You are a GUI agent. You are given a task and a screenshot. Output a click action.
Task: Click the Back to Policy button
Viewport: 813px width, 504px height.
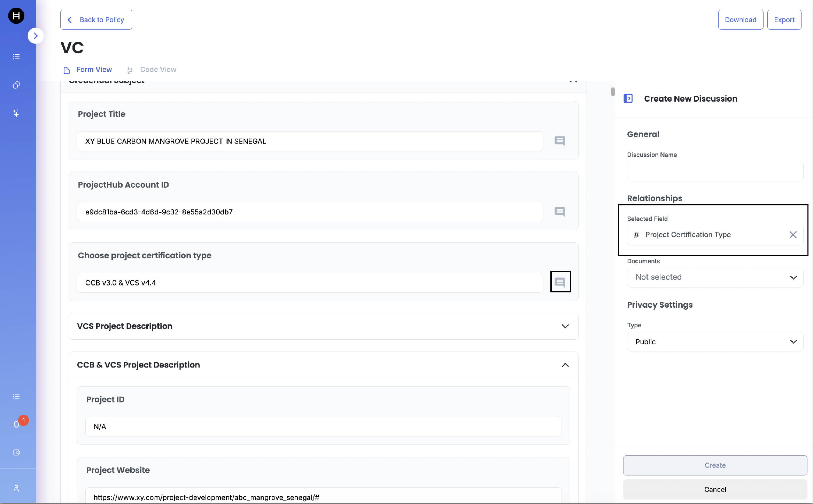[96, 20]
